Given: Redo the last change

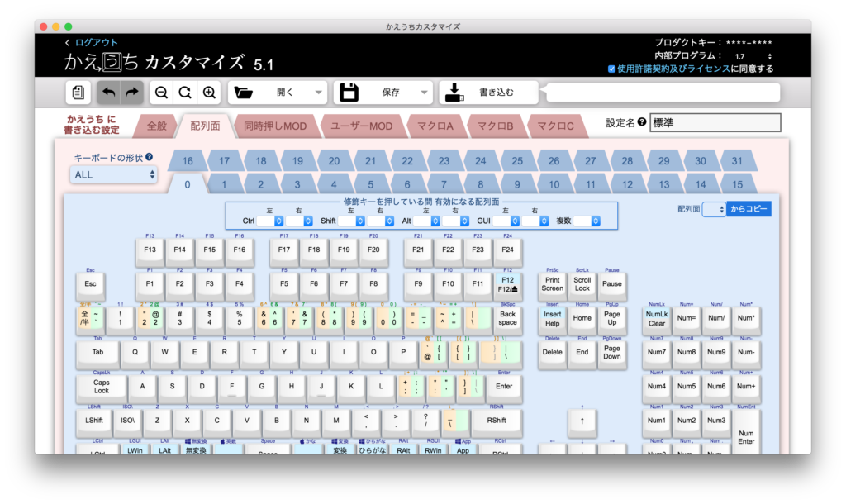Looking at the screenshot, I should pos(131,93).
